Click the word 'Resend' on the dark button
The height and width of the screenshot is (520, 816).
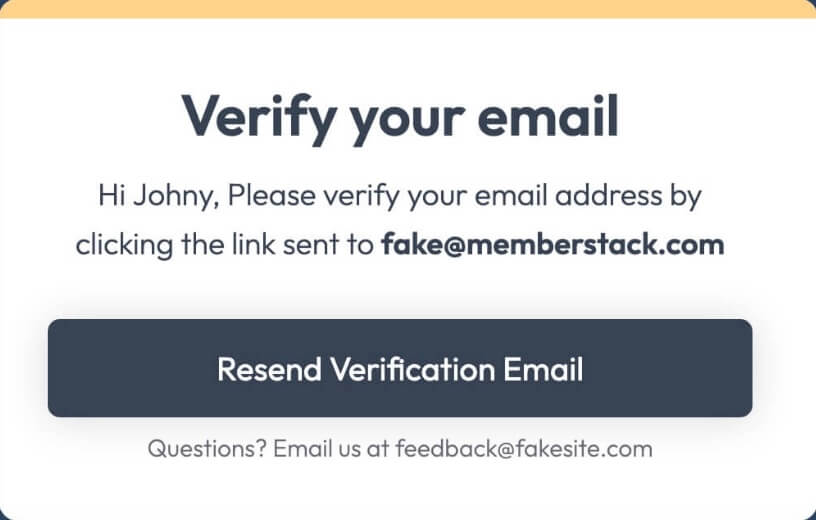pos(269,369)
